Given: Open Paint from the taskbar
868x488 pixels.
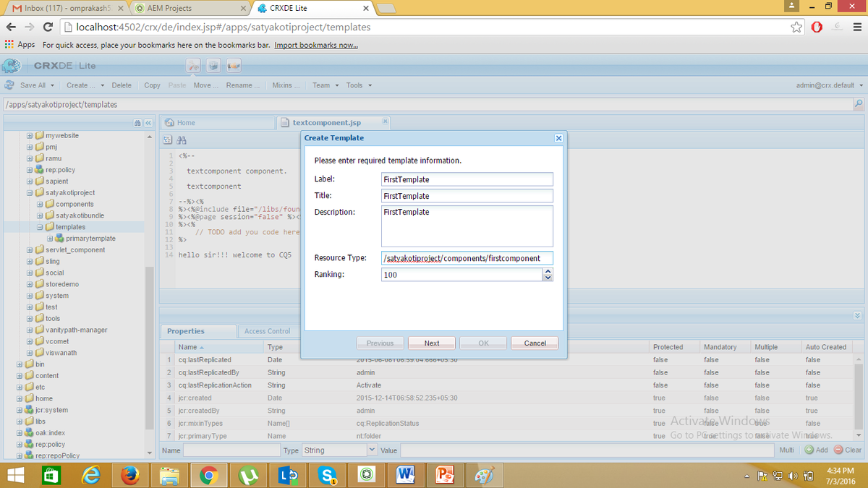Looking at the screenshot, I should (x=483, y=475).
